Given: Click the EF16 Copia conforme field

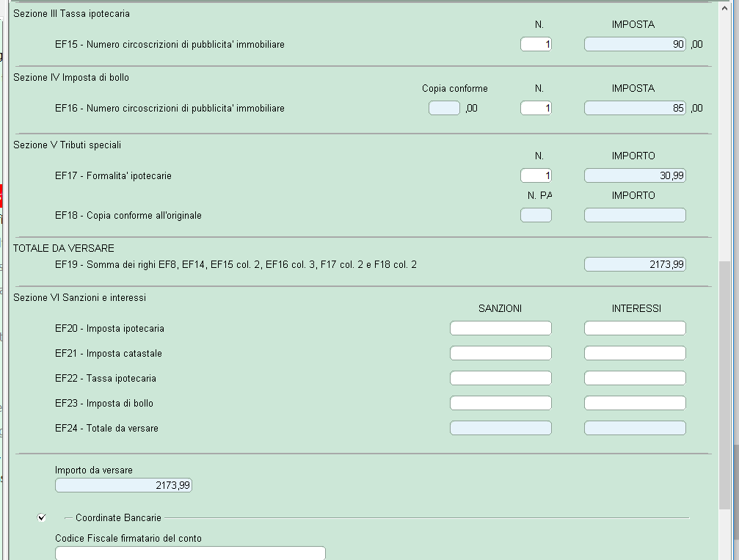Looking at the screenshot, I should pos(444,108).
